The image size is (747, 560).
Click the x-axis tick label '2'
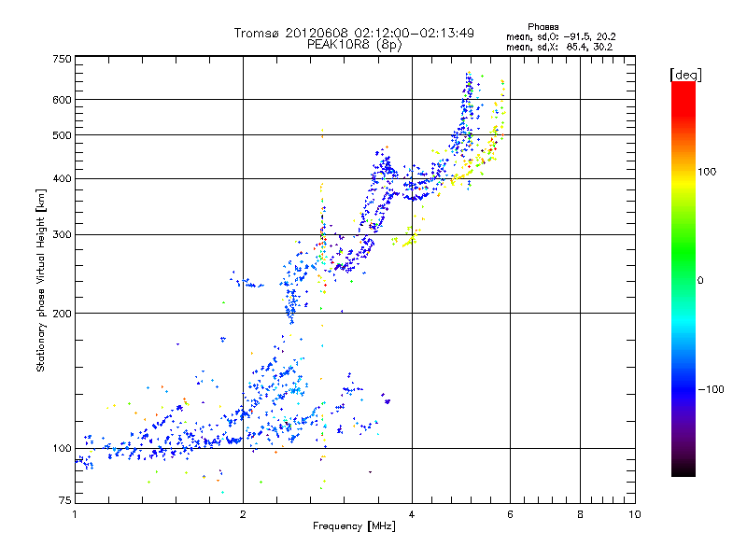[x=243, y=514]
